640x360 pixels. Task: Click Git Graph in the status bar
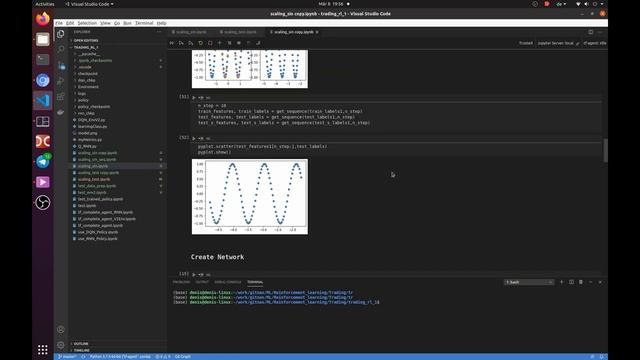(x=182, y=357)
